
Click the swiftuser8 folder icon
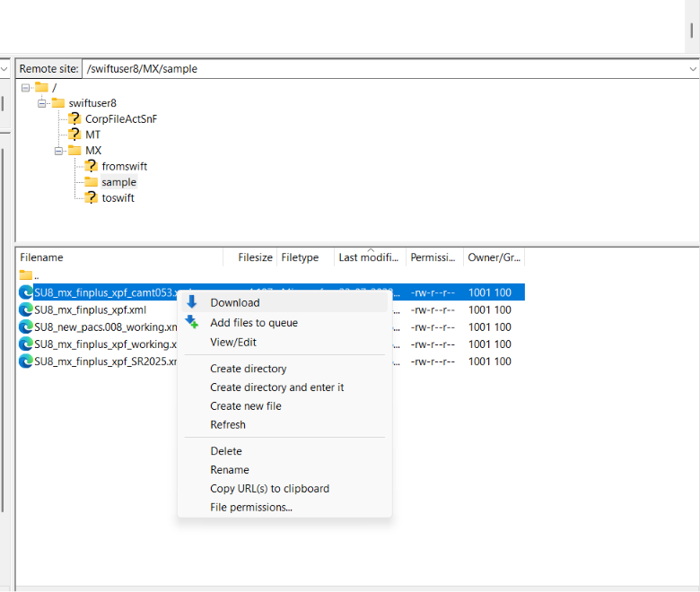pyautogui.click(x=58, y=103)
